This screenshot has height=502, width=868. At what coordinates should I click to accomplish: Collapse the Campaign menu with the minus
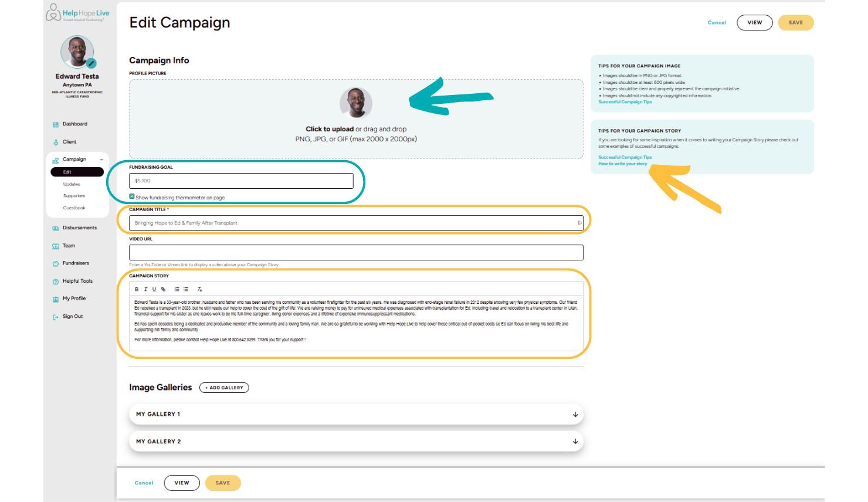click(x=101, y=158)
